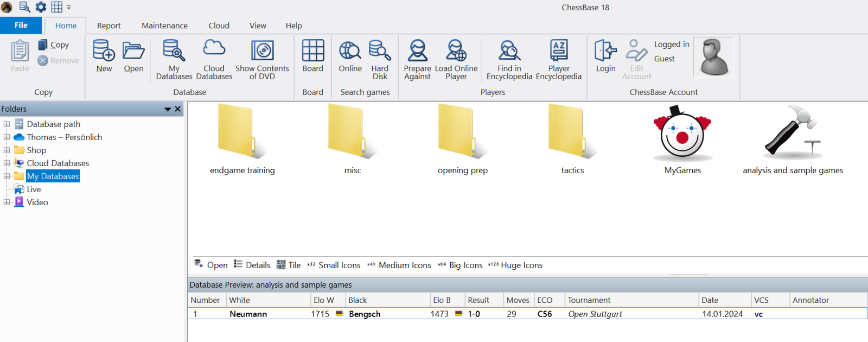Open the Folders panel dropdown arrow

[168, 109]
